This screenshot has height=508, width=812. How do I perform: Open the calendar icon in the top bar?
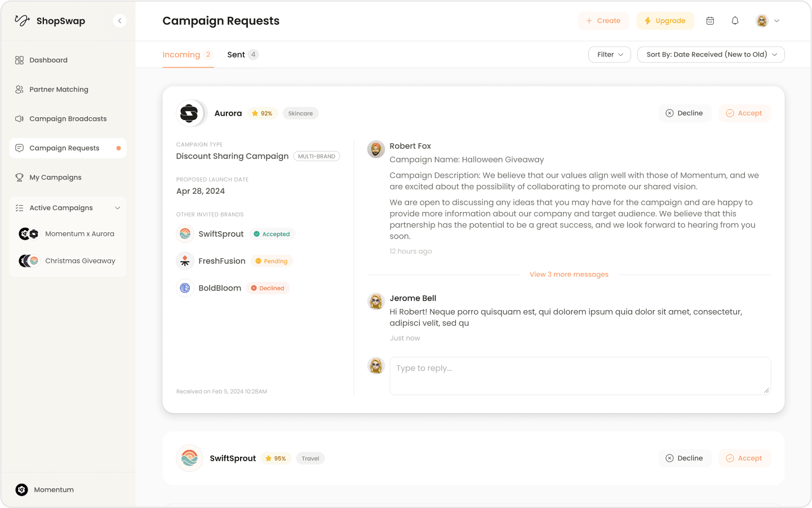click(x=710, y=20)
